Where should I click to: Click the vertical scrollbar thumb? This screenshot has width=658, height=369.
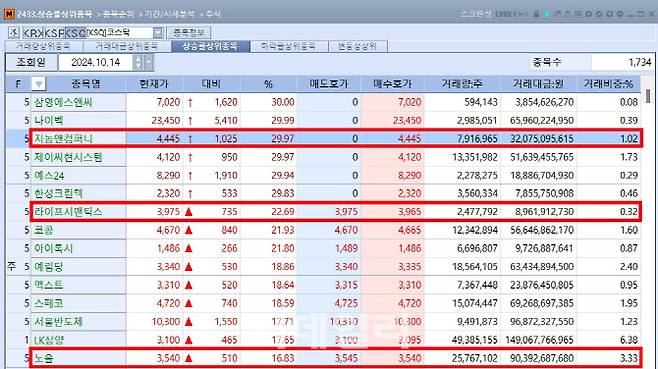pyautogui.click(x=648, y=96)
